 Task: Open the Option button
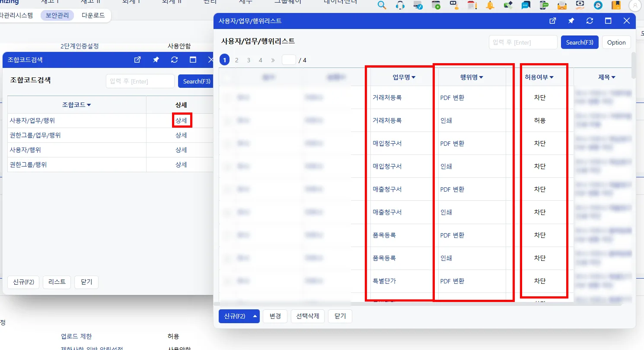(x=616, y=42)
